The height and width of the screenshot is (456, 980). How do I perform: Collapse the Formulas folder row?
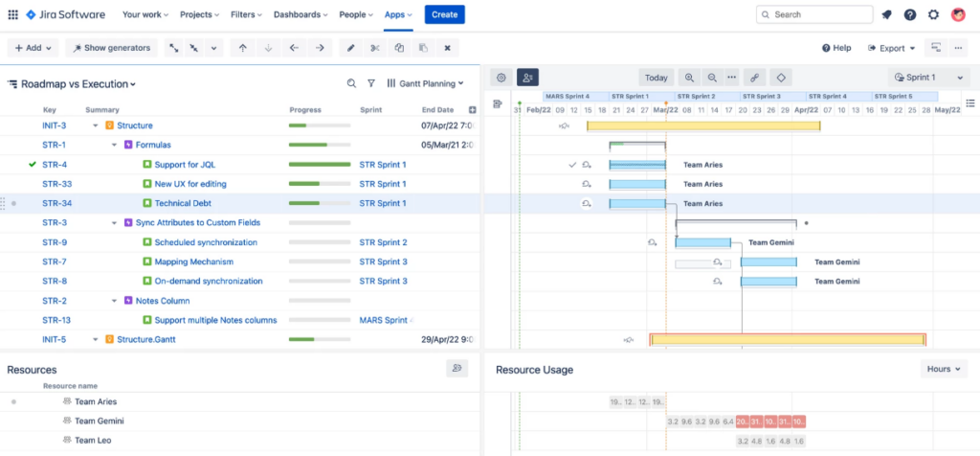[115, 145]
